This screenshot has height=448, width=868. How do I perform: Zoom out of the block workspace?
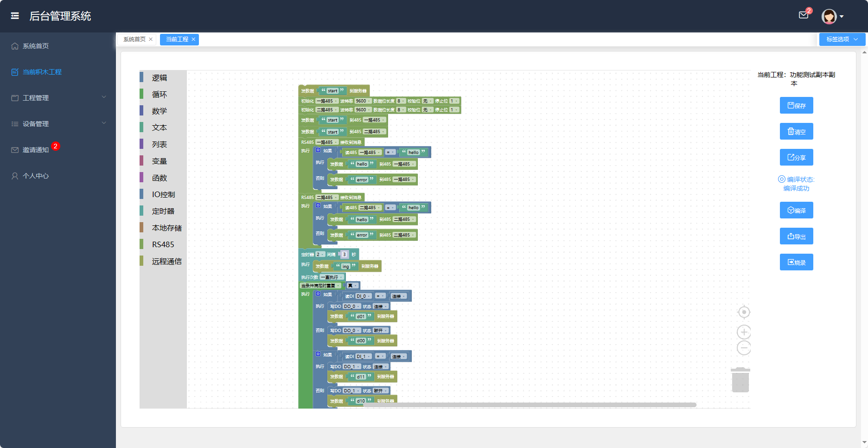pyautogui.click(x=744, y=348)
